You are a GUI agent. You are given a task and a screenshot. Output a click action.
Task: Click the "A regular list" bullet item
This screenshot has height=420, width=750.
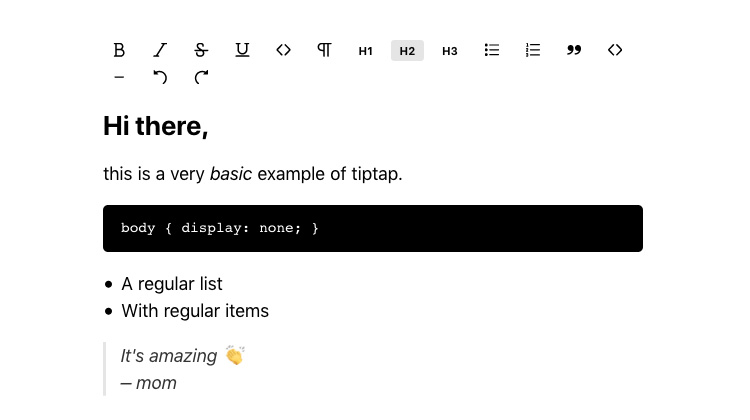coord(172,284)
